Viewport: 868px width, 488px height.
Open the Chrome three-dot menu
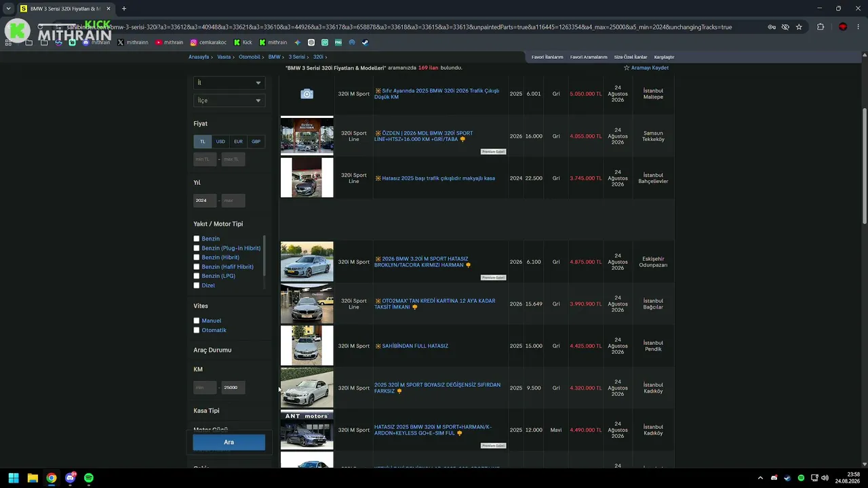point(857,27)
